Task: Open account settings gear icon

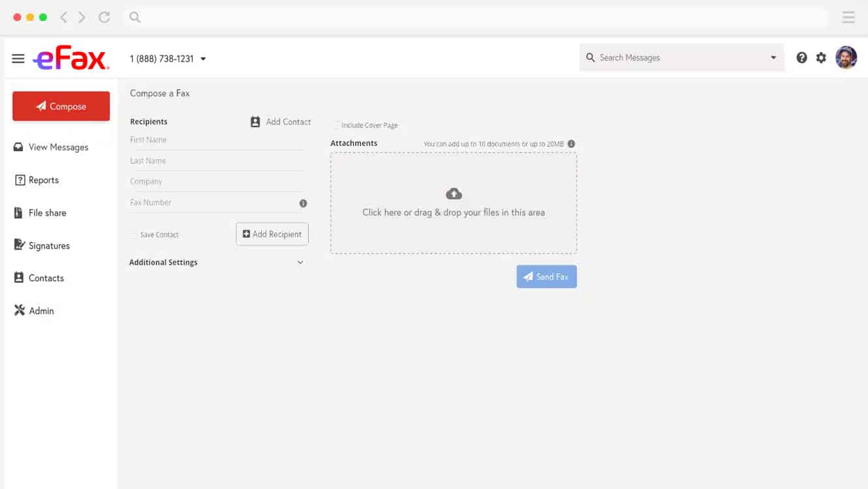Action: click(820, 57)
